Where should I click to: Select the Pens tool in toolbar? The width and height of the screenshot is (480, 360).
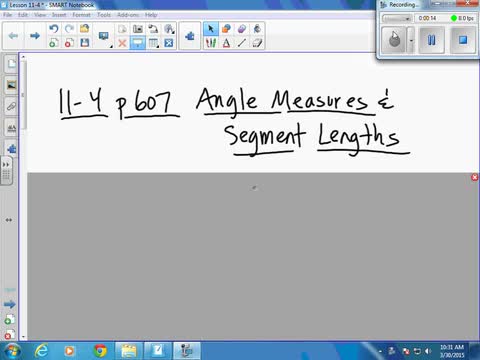[x=211, y=43]
